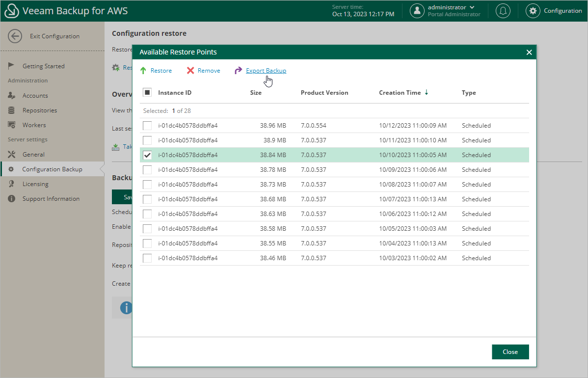Click the green Restore arrow icon
The width and height of the screenshot is (588, 378).
click(143, 71)
